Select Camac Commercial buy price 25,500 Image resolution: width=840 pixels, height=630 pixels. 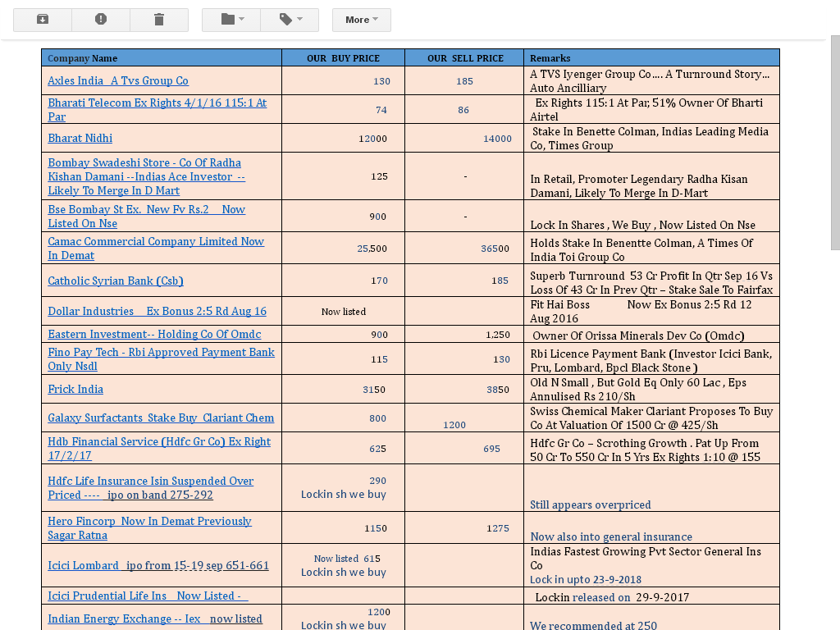tap(372, 249)
